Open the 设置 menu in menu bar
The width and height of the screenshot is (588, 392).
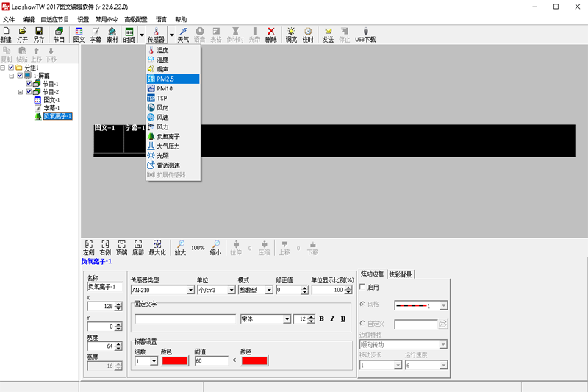pos(83,20)
